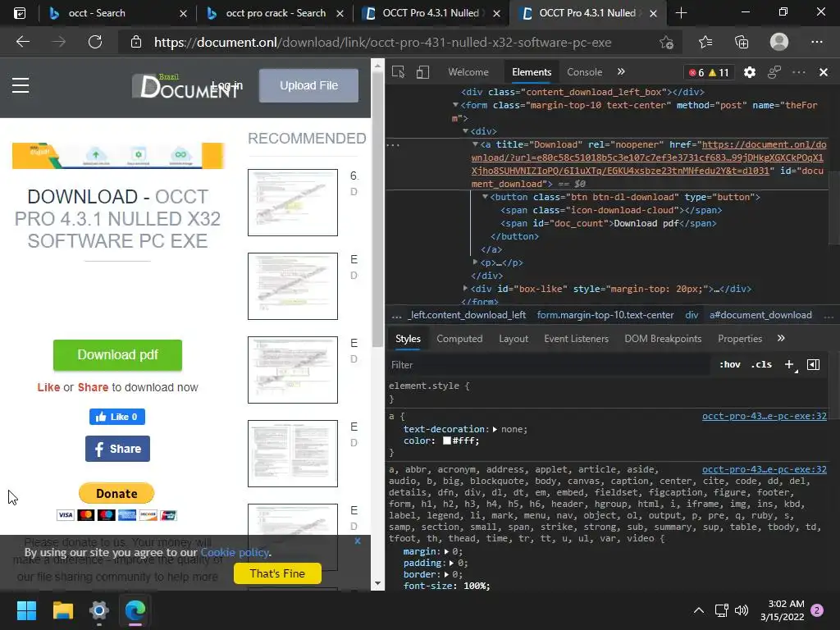
Task: Expand the margin property triangle
Action: [446, 551]
